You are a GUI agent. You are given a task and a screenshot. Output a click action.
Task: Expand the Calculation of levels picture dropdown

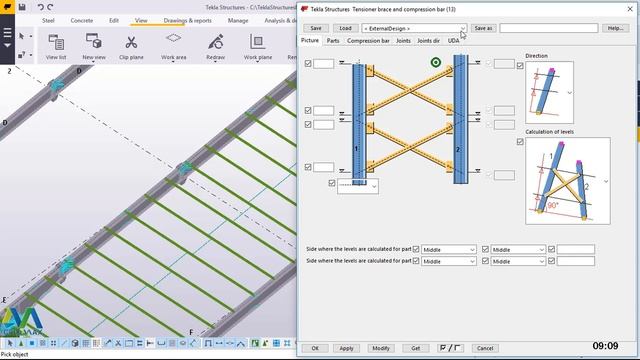point(606,181)
